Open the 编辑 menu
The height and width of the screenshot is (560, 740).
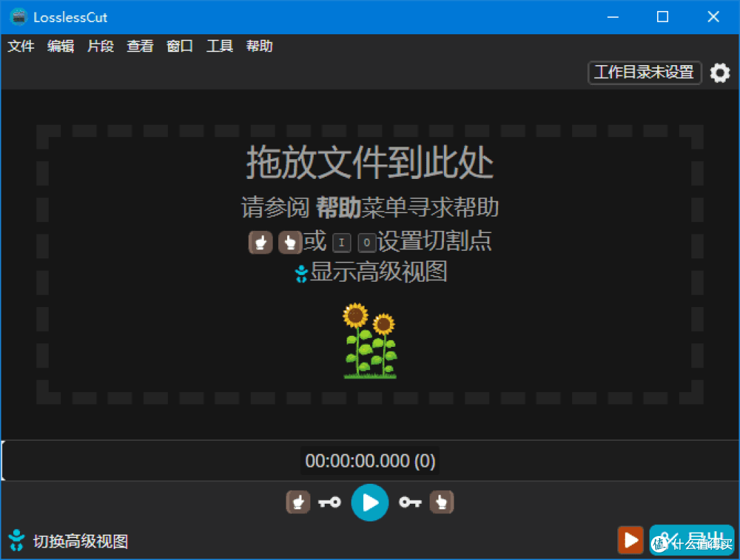tap(60, 47)
